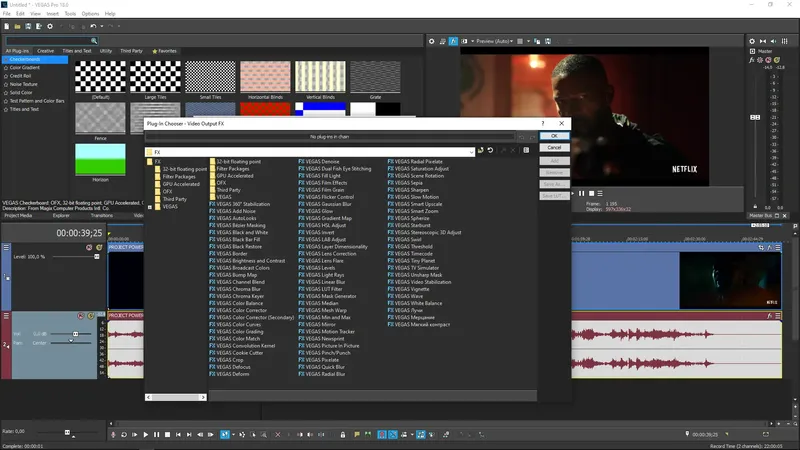
Task: Click the plug-in search field
Action: click(x=51, y=41)
